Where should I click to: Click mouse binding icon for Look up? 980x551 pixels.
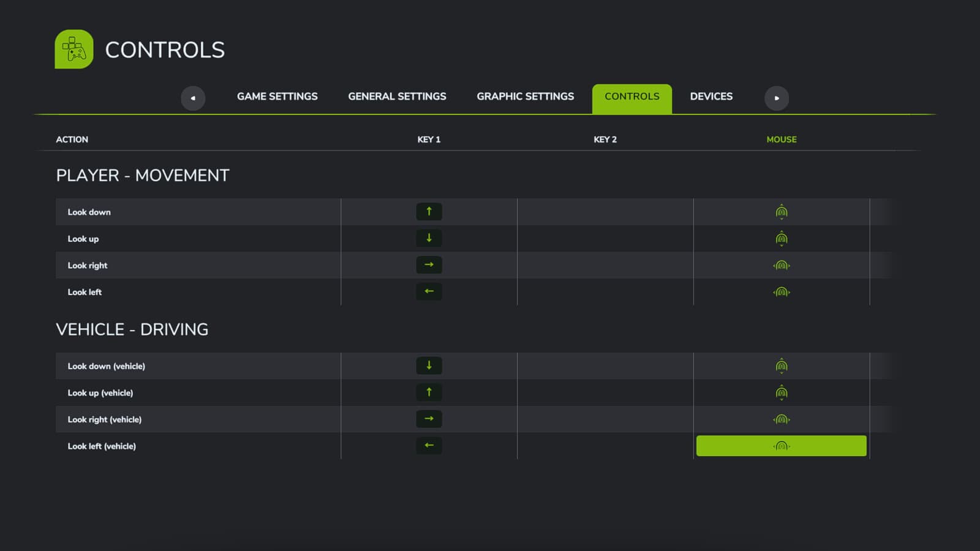[x=782, y=238]
